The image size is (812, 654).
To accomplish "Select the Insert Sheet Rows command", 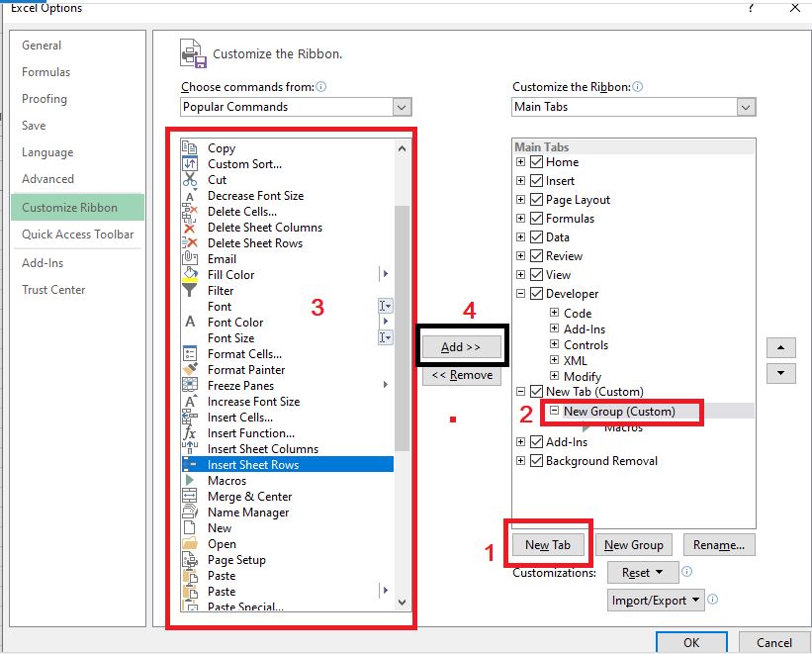I will click(288, 464).
